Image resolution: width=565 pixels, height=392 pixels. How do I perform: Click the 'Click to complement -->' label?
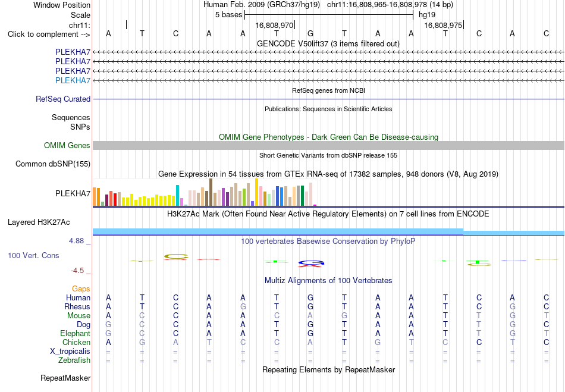point(49,35)
